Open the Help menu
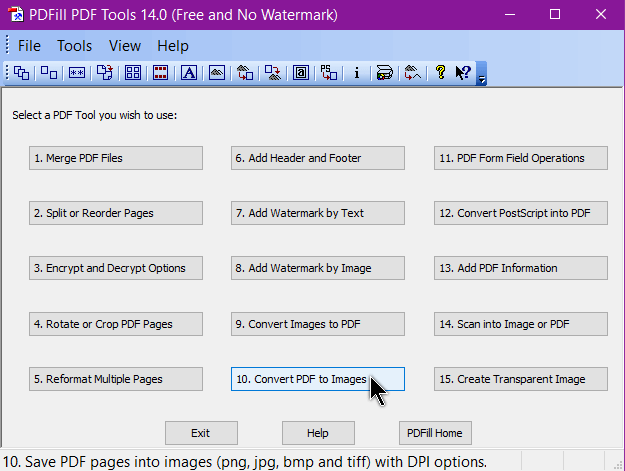Image resolution: width=625 pixels, height=471 pixels. click(173, 46)
